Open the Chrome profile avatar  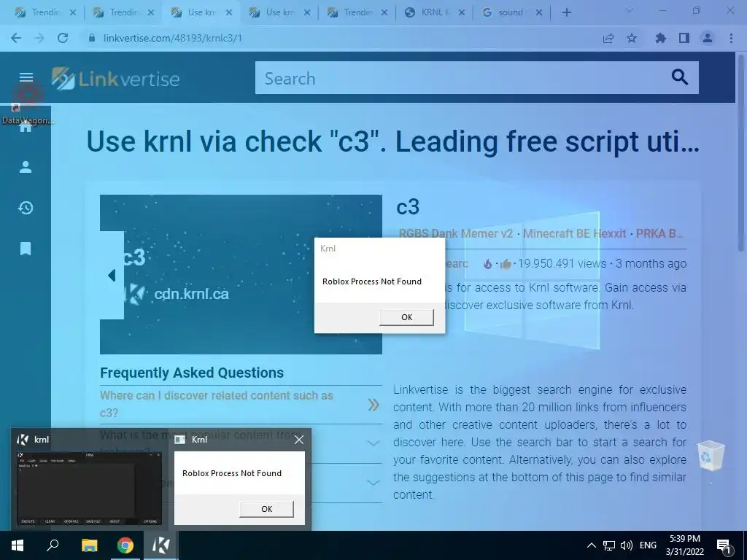708,38
